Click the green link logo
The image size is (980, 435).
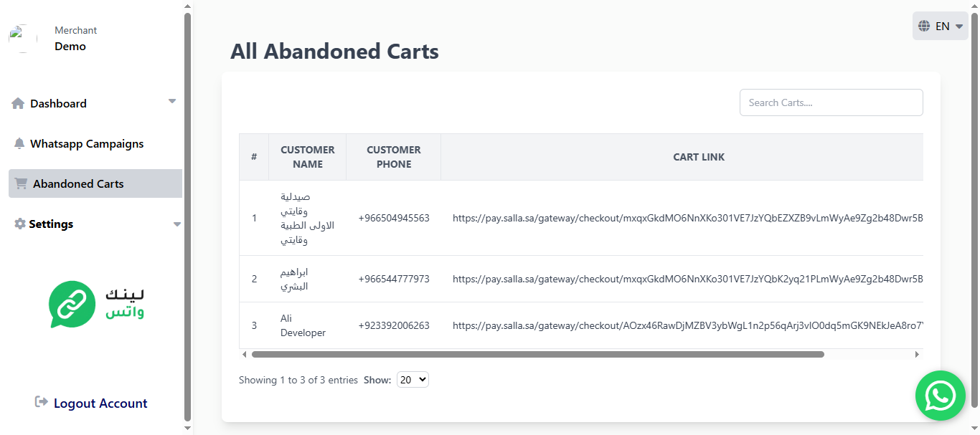[x=72, y=304]
